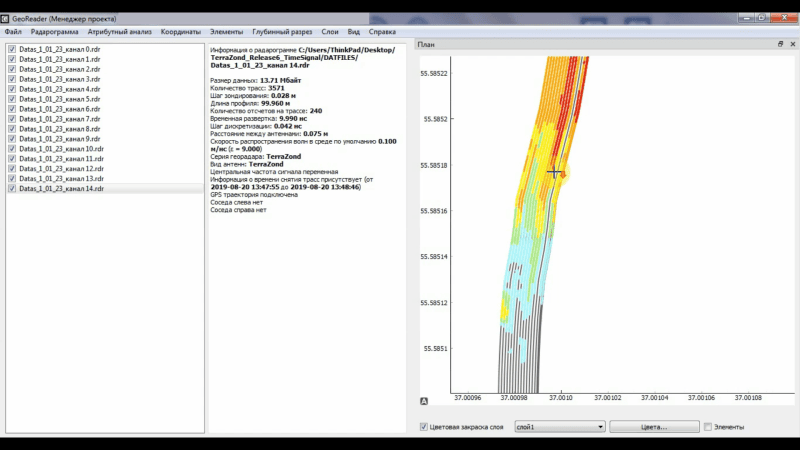Select file Datas_1_01_23_канал 10.rdr in list
Viewport: 800px width, 450px height.
coord(61,149)
